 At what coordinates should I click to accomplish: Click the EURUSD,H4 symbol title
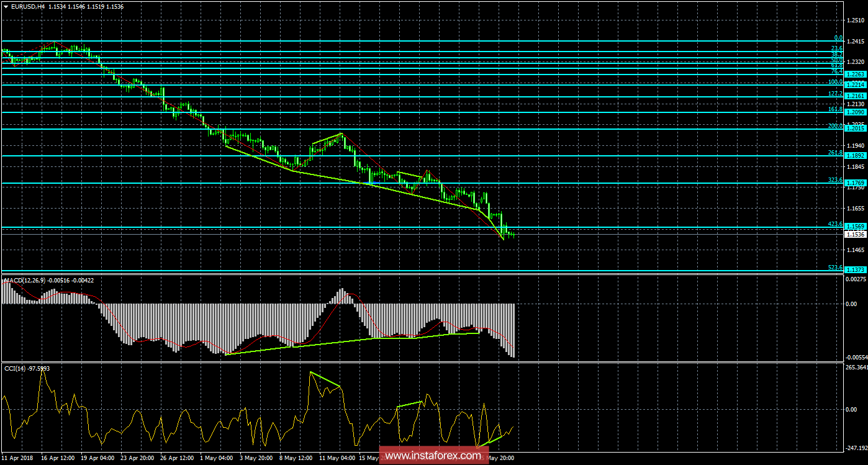tap(29, 6)
